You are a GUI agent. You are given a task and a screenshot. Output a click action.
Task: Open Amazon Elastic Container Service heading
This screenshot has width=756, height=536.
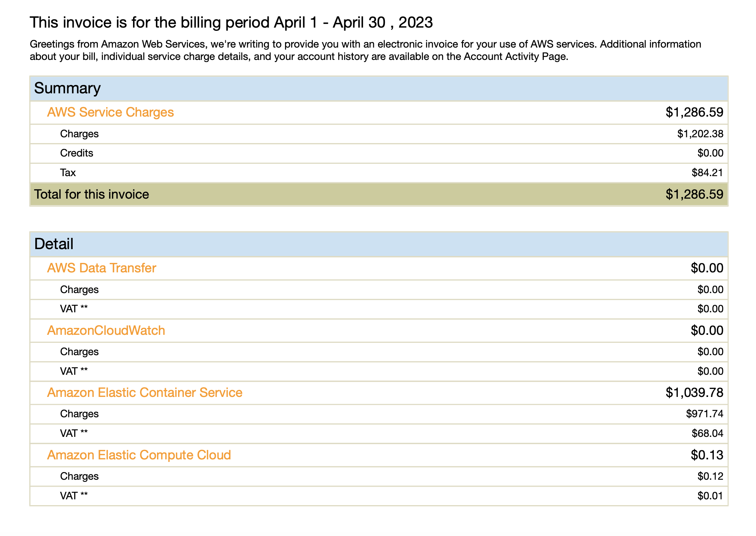(145, 393)
